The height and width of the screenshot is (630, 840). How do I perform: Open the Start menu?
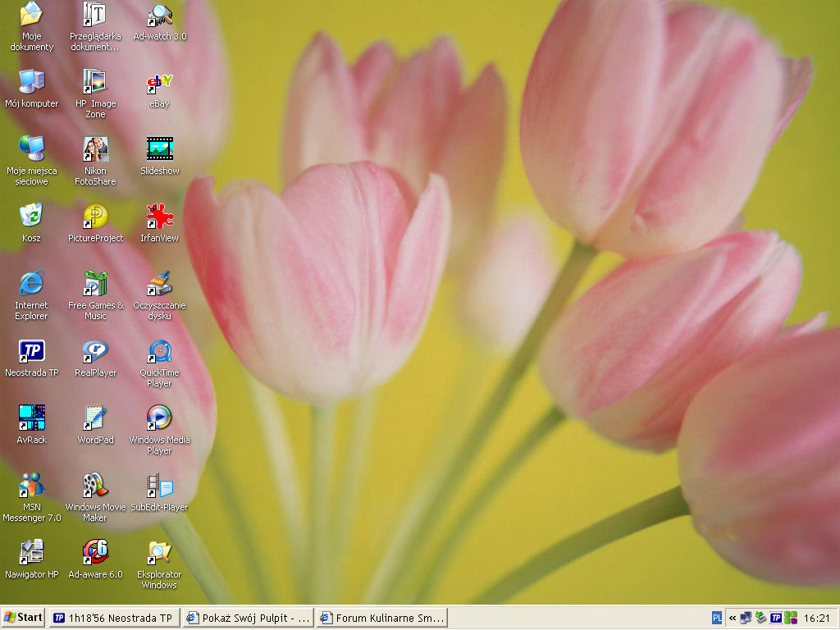click(24, 618)
